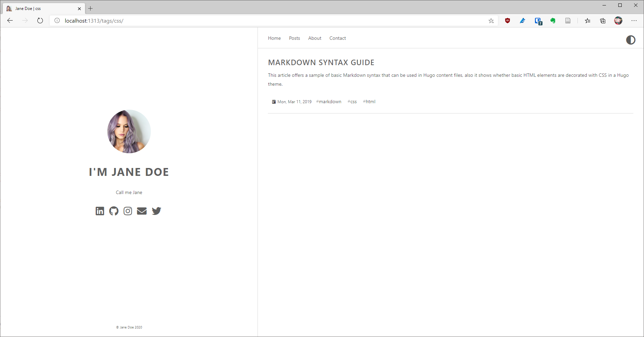Open the Evernote elephant extension

click(x=553, y=21)
